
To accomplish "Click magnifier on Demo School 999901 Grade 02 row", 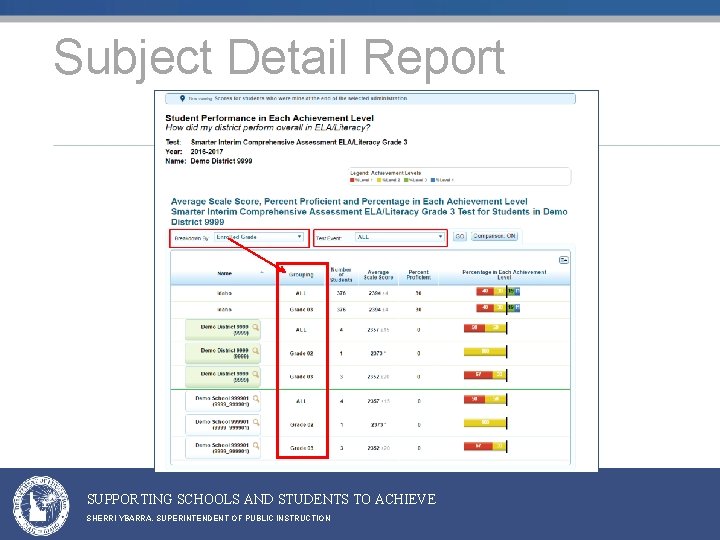I will pyautogui.click(x=256, y=422).
